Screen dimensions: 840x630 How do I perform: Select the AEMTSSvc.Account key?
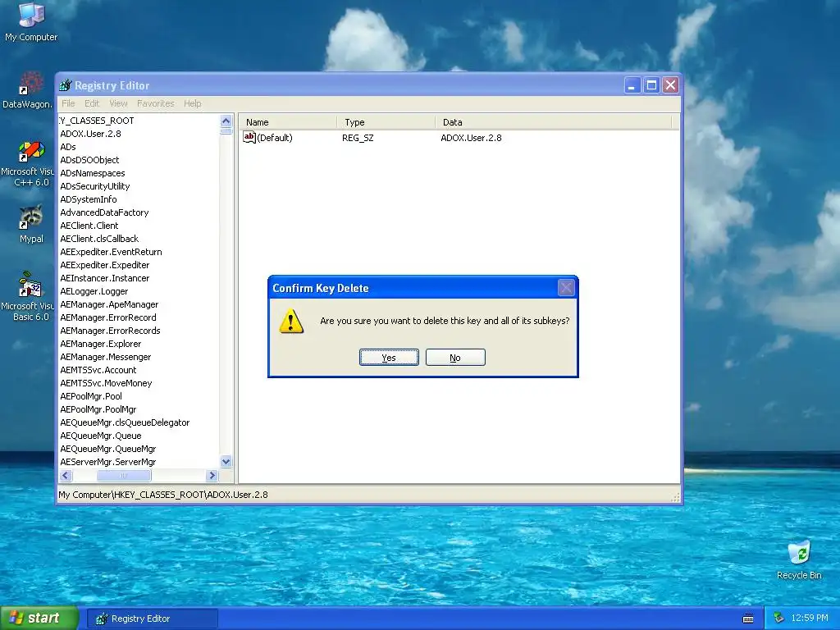98,370
